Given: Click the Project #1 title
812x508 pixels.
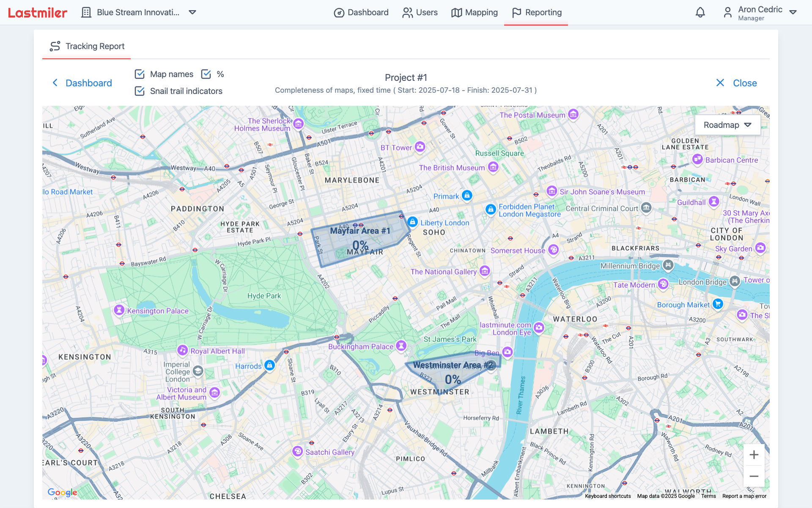Looking at the screenshot, I should point(406,77).
